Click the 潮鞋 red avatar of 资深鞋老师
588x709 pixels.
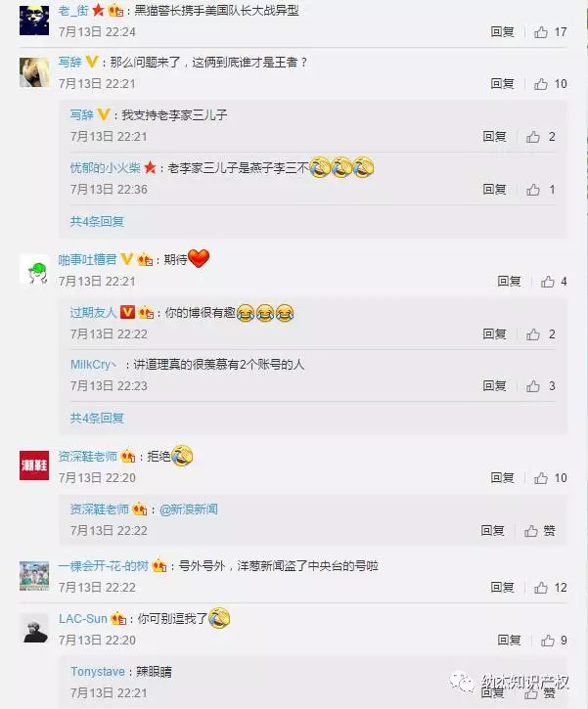34,465
